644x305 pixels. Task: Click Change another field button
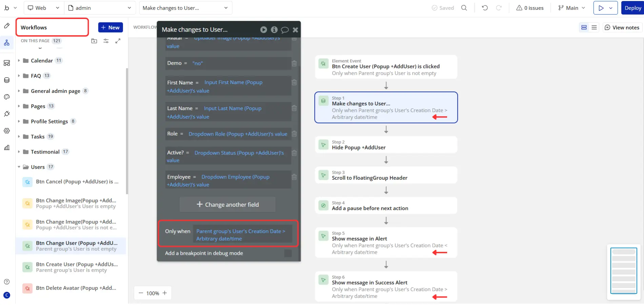227,205
